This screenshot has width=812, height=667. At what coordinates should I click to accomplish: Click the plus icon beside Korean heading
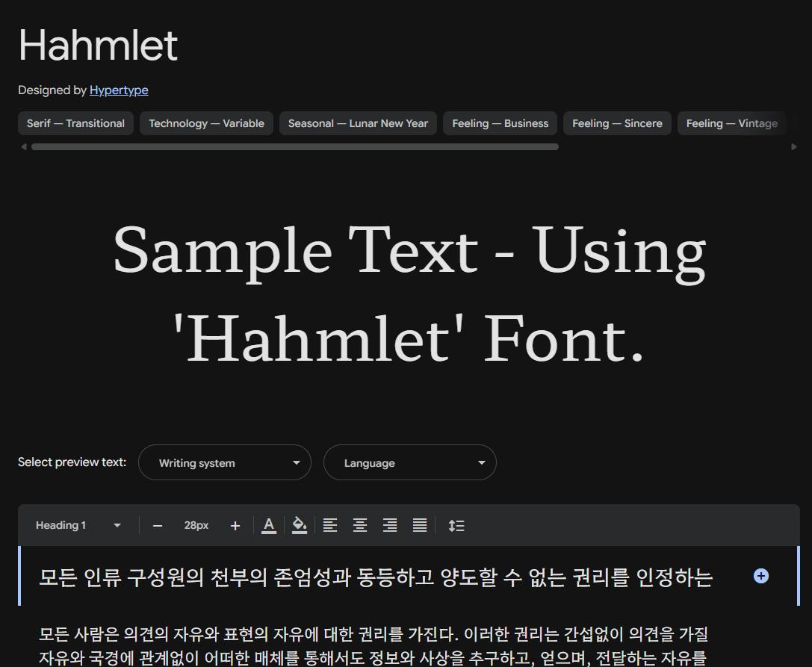760,576
